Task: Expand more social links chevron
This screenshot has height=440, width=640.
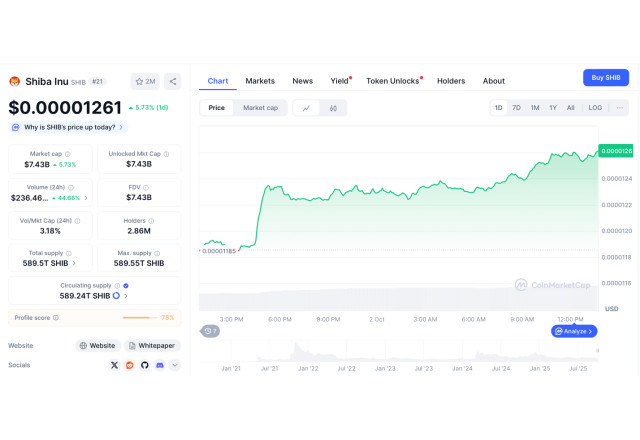Action: (x=175, y=365)
